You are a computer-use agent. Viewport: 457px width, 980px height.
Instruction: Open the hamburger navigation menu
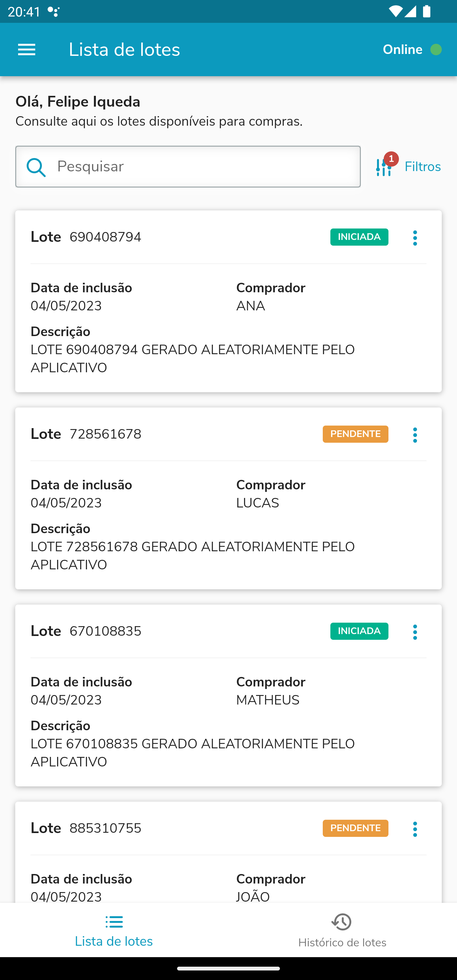coord(27,50)
